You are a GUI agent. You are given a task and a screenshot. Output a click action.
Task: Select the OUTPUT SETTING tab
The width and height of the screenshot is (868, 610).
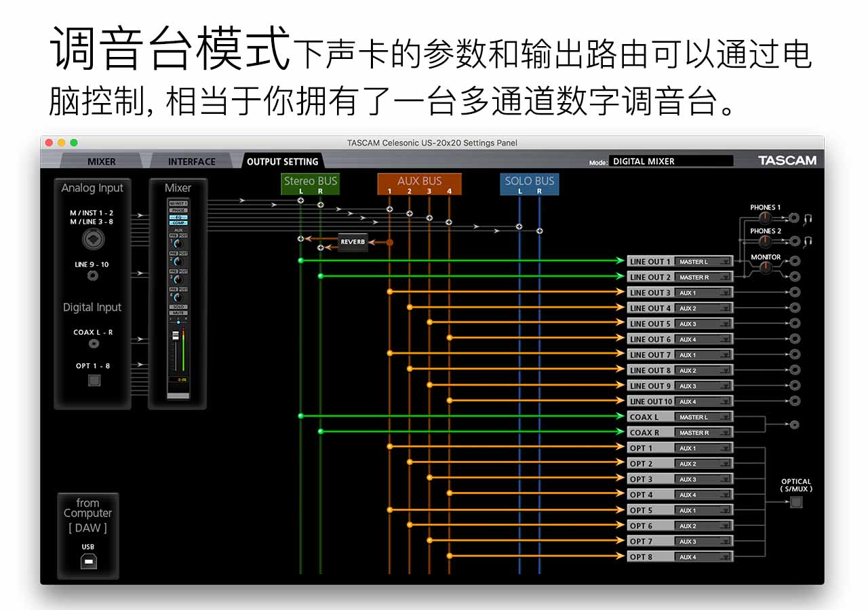282,161
